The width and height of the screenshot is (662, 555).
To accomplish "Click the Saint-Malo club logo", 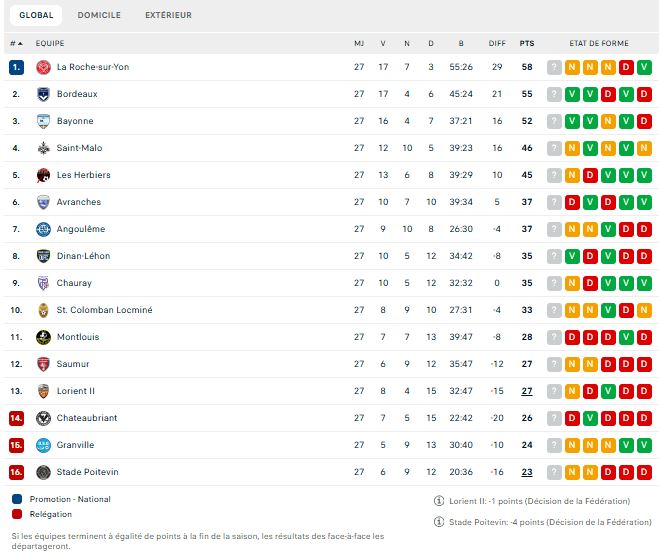I will (x=44, y=148).
